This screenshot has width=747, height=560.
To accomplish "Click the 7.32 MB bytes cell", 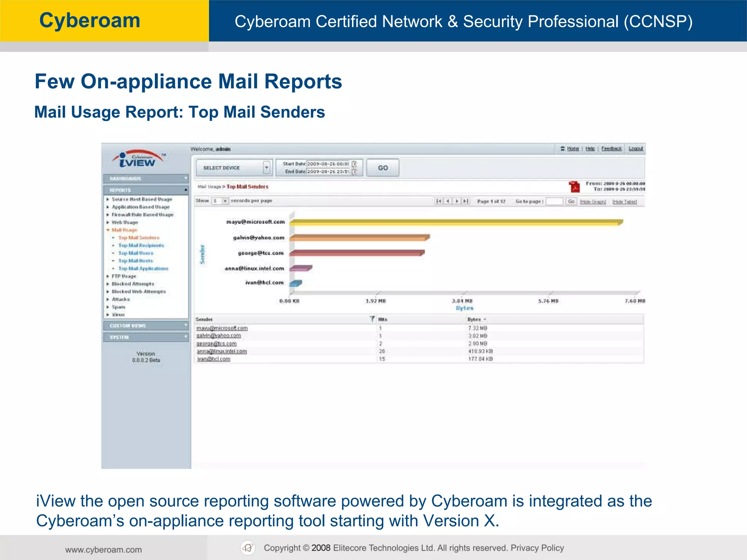I will point(477,328).
